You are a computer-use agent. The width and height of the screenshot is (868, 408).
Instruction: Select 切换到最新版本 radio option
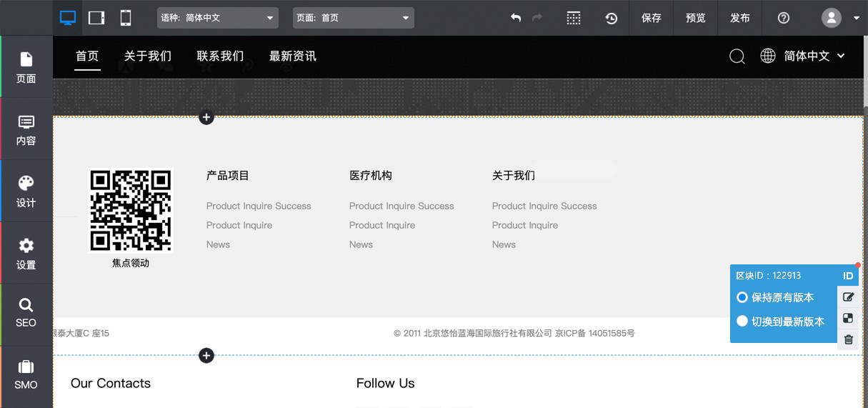pos(742,322)
